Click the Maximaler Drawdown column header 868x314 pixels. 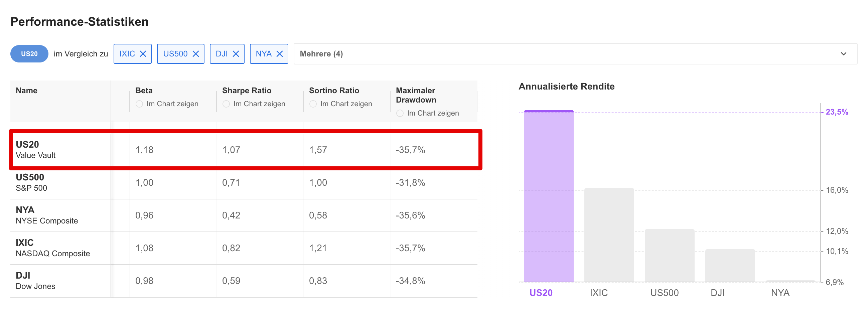point(416,95)
